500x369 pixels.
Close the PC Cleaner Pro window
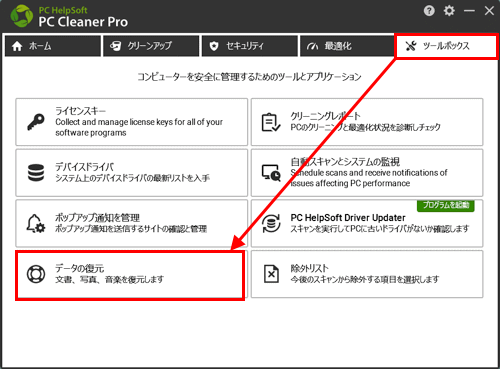click(x=489, y=11)
